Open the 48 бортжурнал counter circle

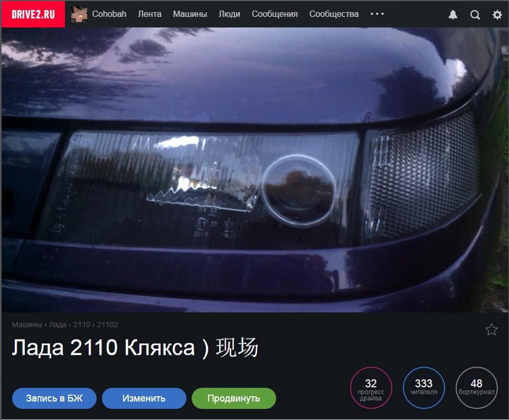[x=477, y=388]
